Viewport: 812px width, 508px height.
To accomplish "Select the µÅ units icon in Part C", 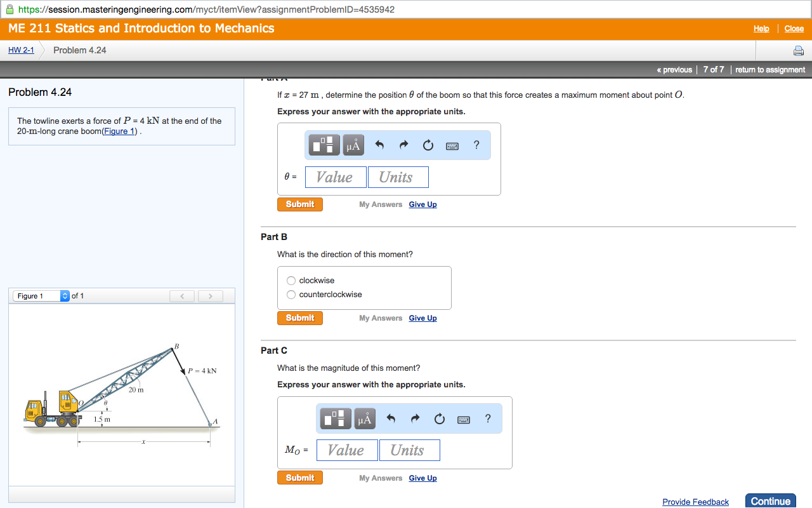I will (364, 418).
